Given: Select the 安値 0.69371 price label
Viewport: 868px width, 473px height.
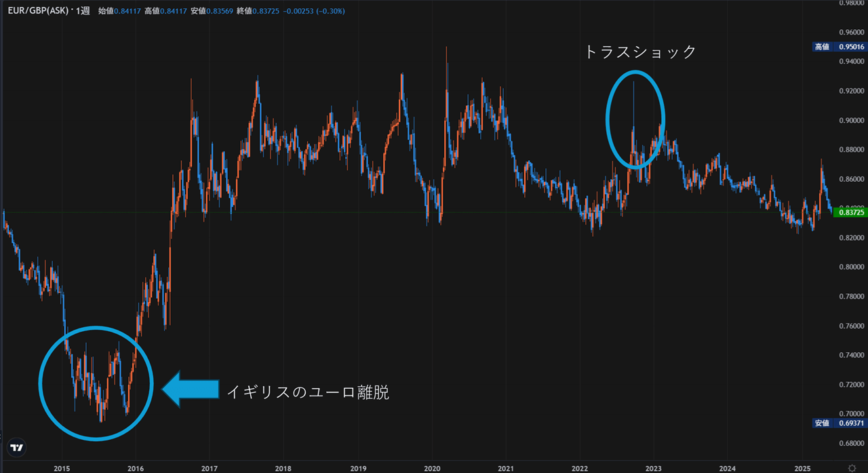Looking at the screenshot, I should click(840, 423).
